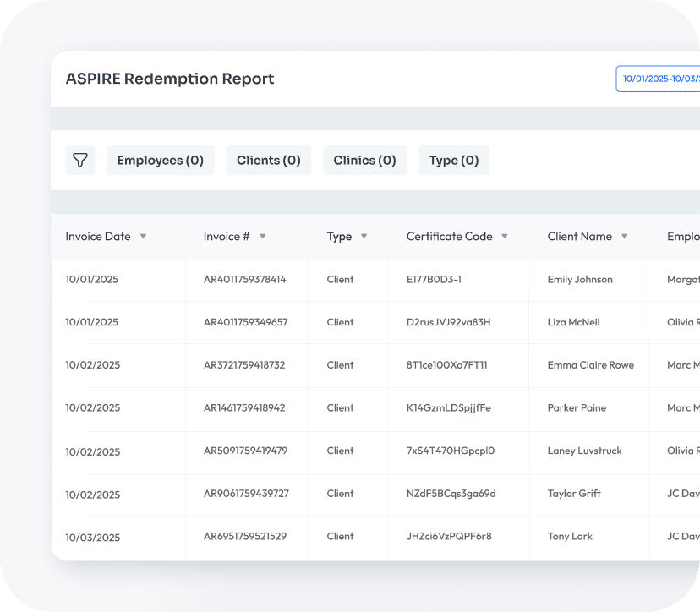The width and height of the screenshot is (700, 612).
Task: Open the date range picker field
Action: pyautogui.click(x=659, y=79)
